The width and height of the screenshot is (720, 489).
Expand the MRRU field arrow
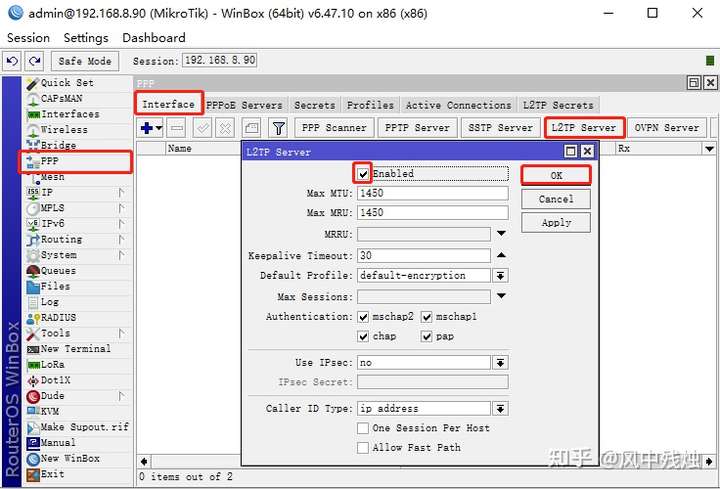501,234
